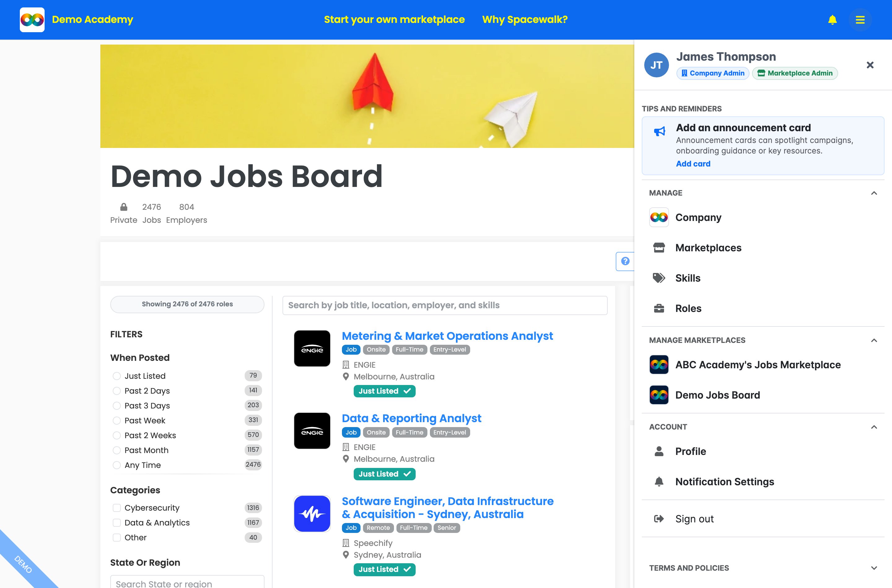Select the Past Month radio option

tap(117, 450)
